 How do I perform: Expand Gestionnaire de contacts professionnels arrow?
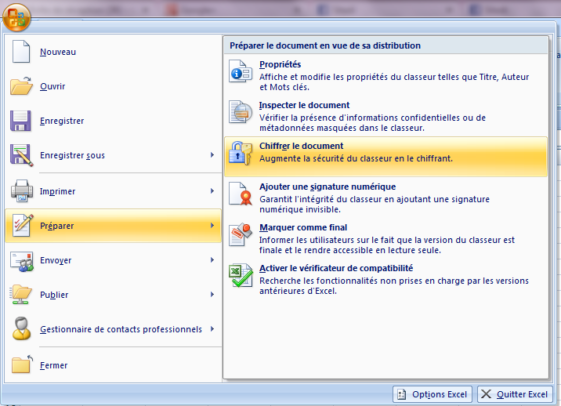pos(212,329)
